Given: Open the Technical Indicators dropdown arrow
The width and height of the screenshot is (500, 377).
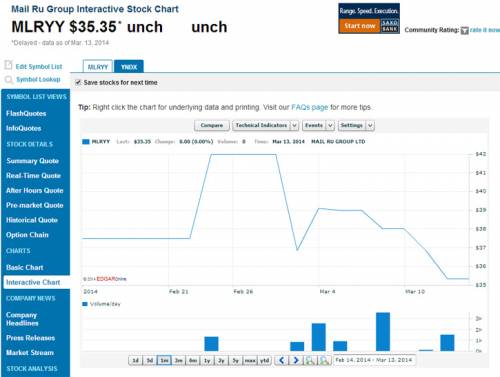Looking at the screenshot, I should pyautogui.click(x=294, y=126).
